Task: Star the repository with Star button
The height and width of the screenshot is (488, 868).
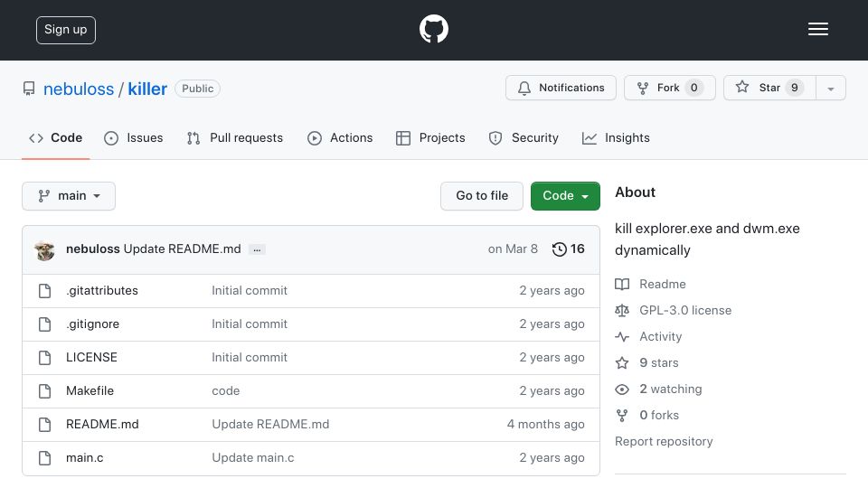Action: coord(769,88)
